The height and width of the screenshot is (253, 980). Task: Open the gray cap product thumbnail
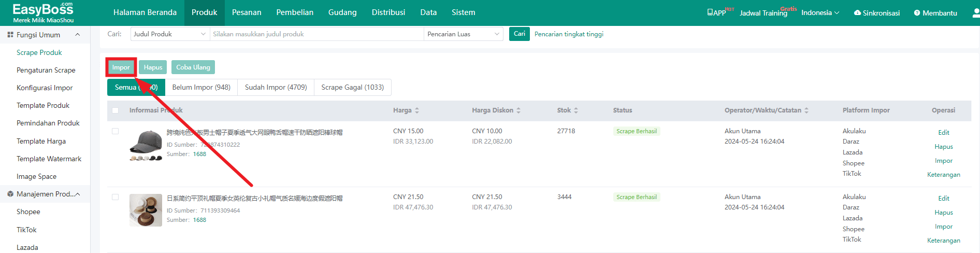coord(146,145)
